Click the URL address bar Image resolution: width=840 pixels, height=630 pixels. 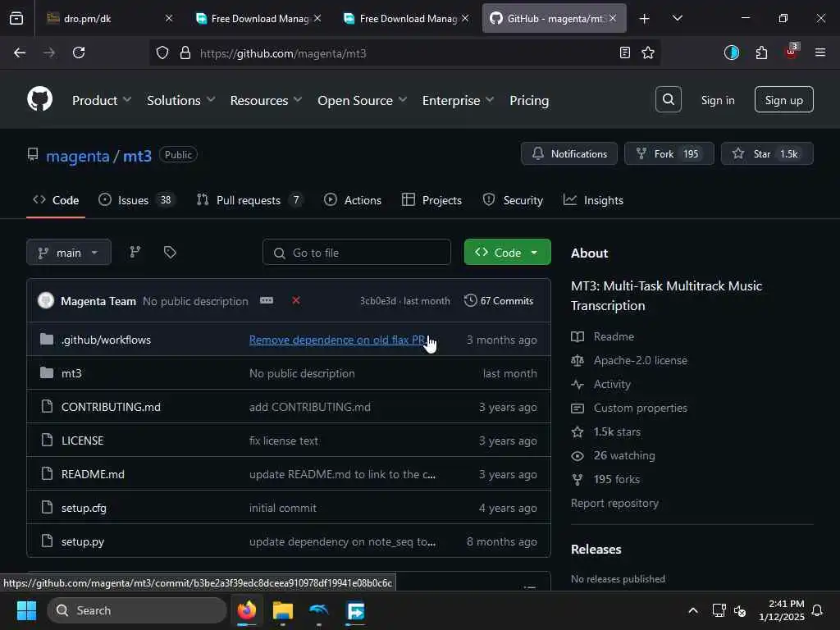(x=404, y=52)
